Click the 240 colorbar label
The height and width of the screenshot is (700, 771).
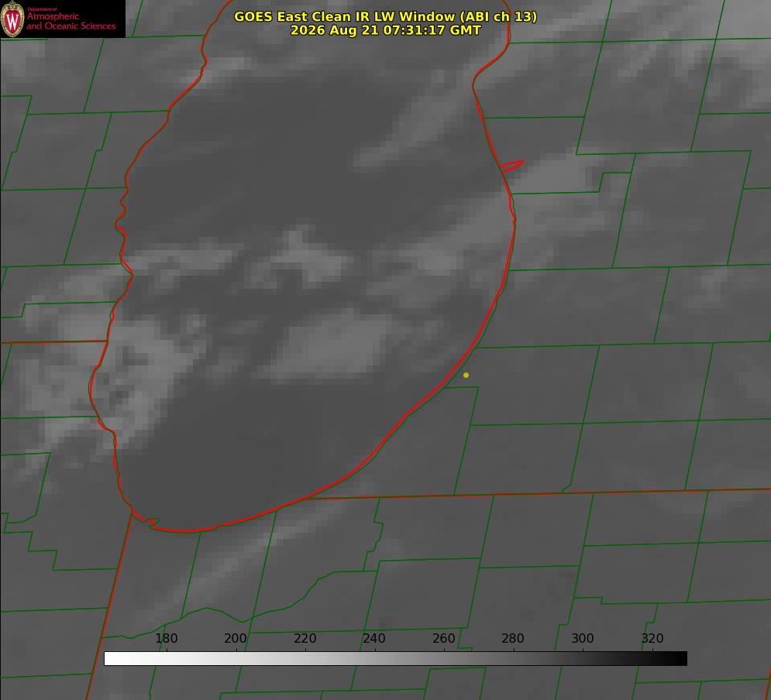click(x=374, y=638)
